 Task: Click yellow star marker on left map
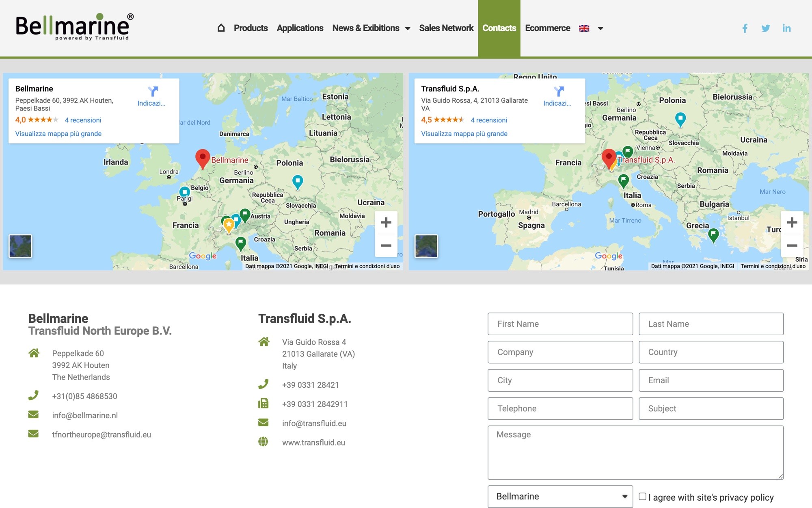[x=229, y=226]
